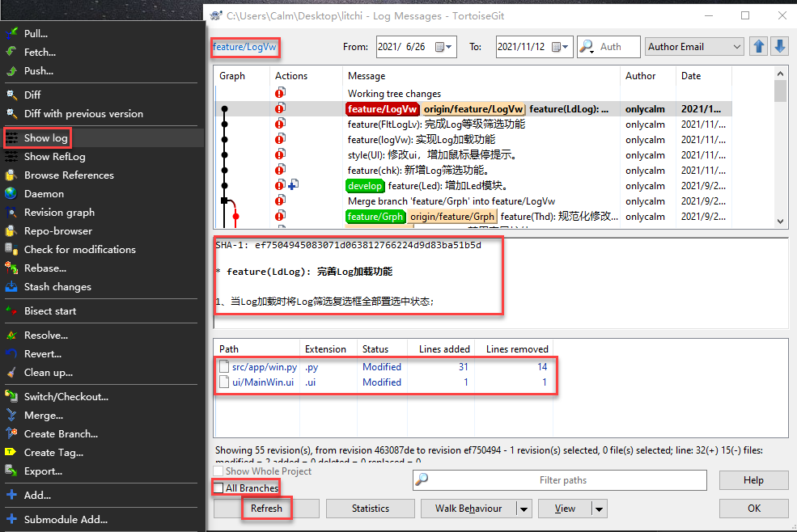Jump to next commit with down arrow
The image size is (797, 532).
(780, 47)
